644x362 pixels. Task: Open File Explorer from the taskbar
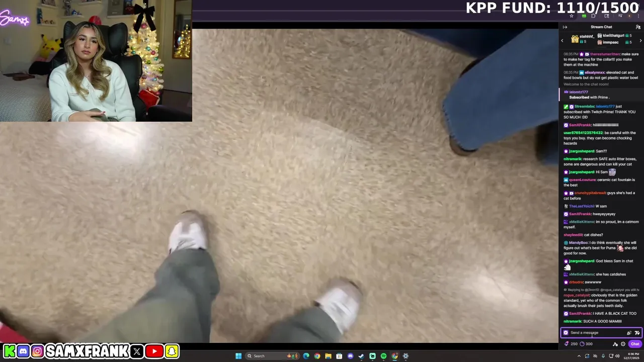pyautogui.click(x=328, y=356)
